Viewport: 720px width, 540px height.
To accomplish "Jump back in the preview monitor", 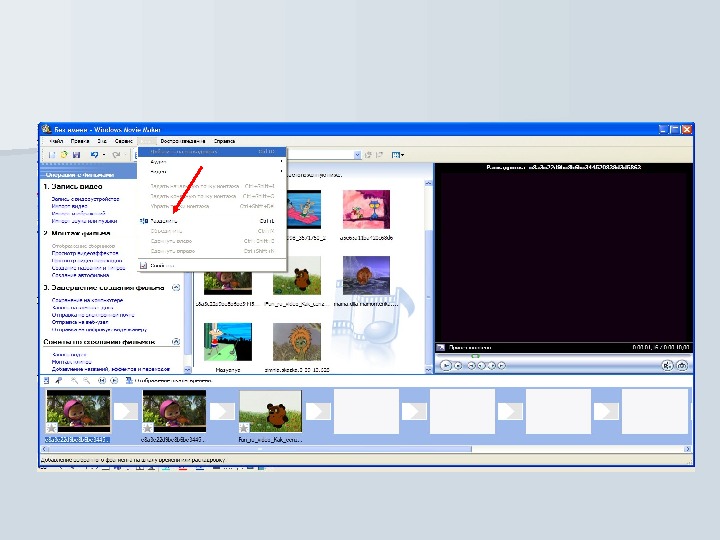I will 471,366.
